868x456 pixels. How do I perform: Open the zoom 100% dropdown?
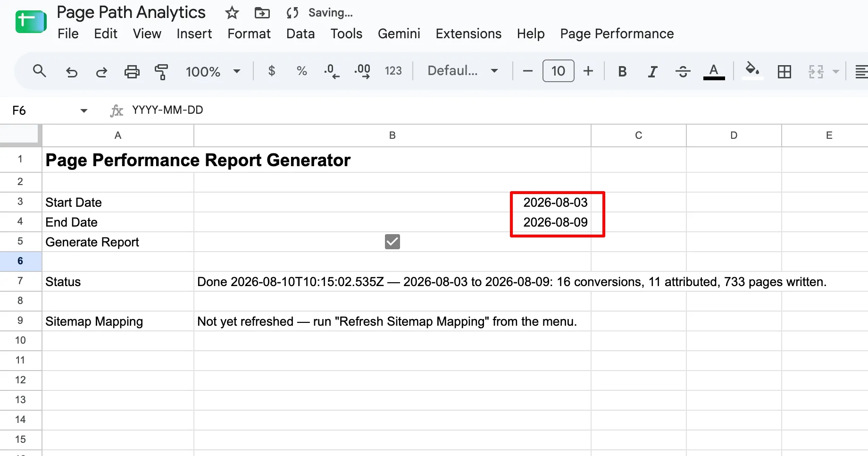[213, 72]
